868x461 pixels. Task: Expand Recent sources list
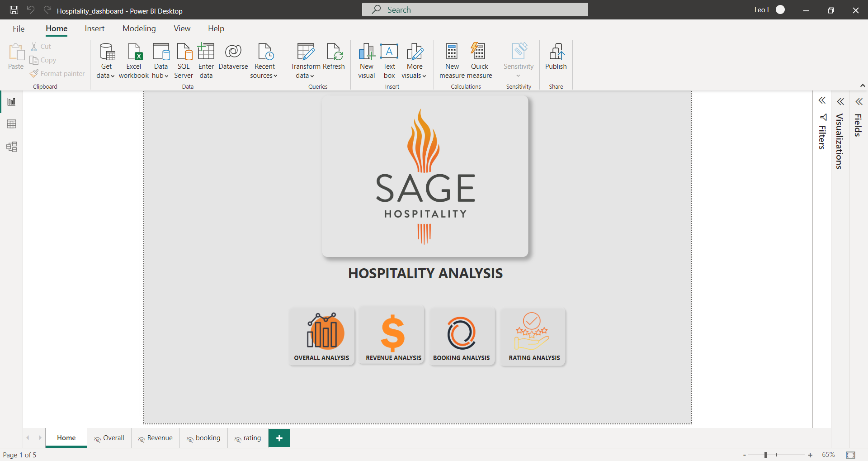pos(264,61)
